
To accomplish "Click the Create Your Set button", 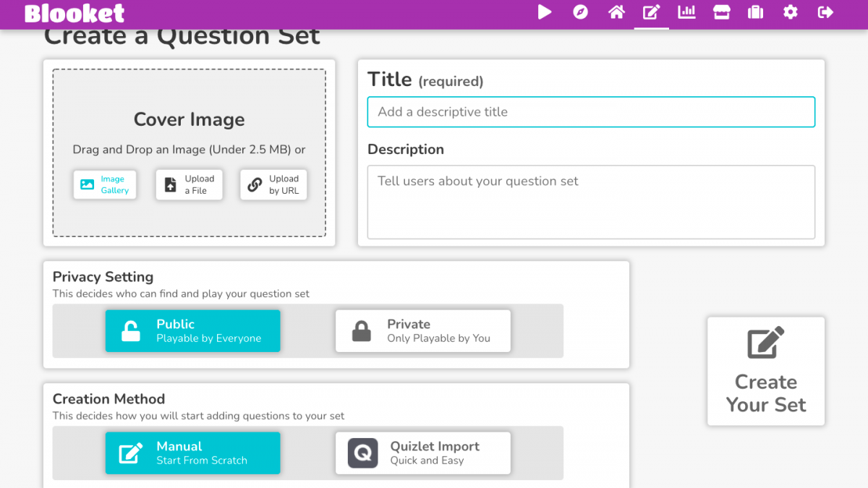I will tap(766, 371).
